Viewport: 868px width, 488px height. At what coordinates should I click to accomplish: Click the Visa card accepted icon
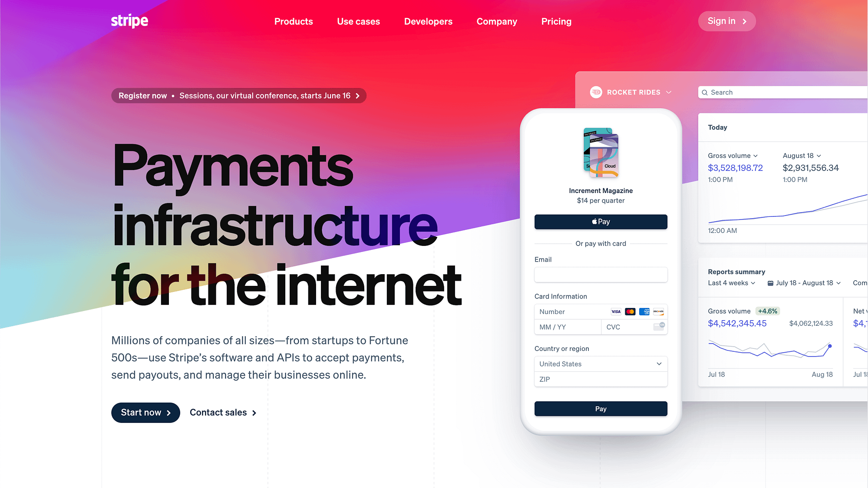pos(616,311)
